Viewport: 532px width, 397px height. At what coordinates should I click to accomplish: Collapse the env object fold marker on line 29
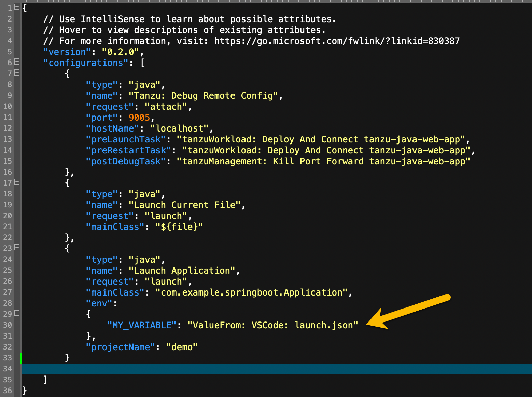pos(17,313)
